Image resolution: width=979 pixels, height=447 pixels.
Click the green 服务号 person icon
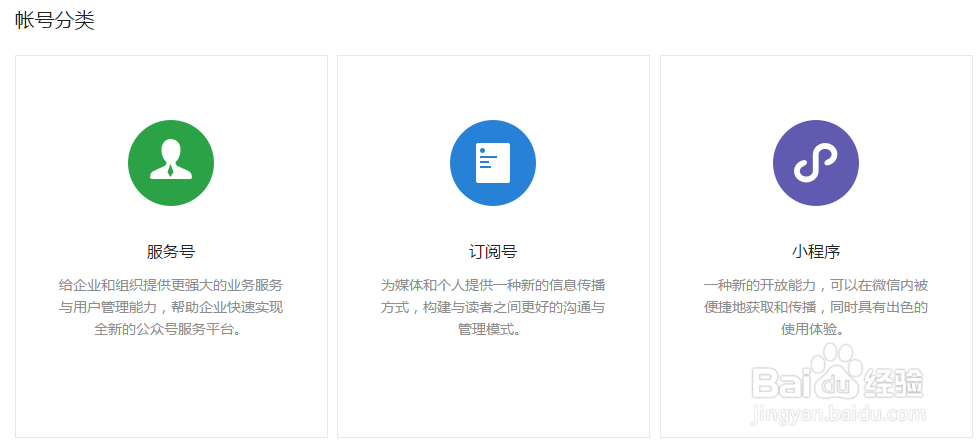coord(171,163)
